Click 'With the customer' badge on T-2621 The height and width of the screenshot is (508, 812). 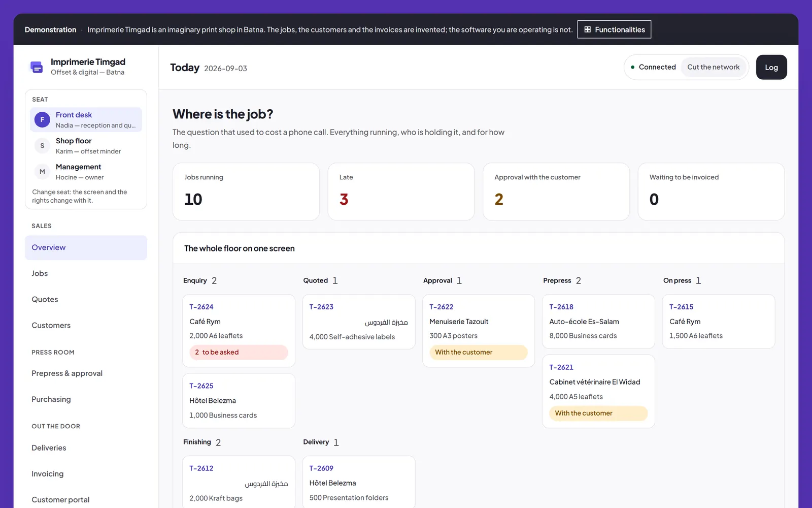coord(598,413)
